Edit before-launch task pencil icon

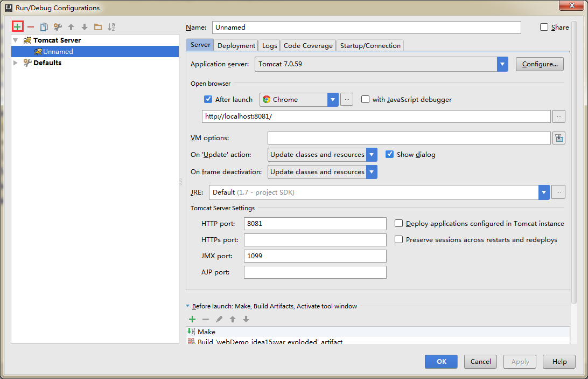[219, 319]
